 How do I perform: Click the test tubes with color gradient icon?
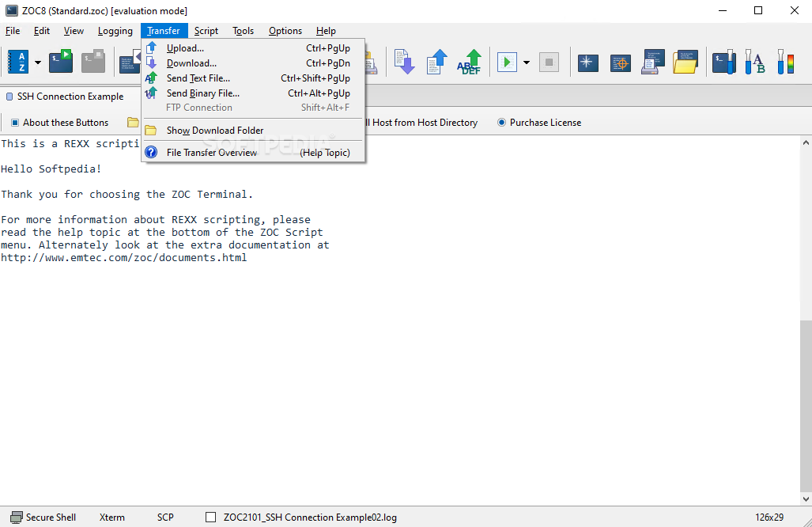786,63
